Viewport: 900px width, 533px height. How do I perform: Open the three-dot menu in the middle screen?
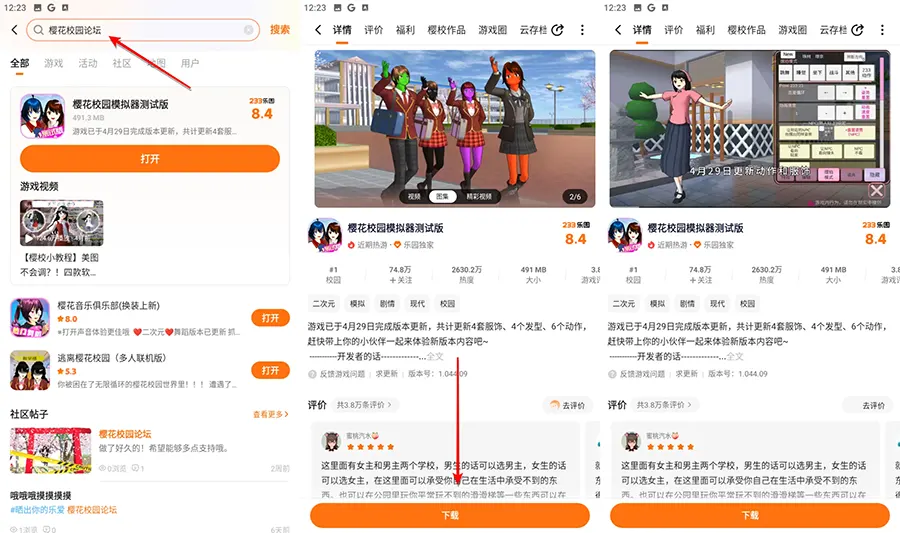582,30
